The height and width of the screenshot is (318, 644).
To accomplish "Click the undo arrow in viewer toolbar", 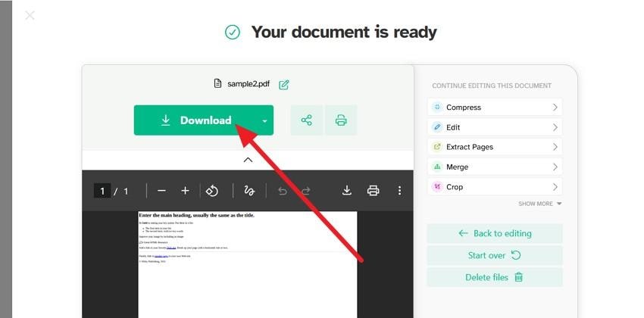I will [x=282, y=191].
